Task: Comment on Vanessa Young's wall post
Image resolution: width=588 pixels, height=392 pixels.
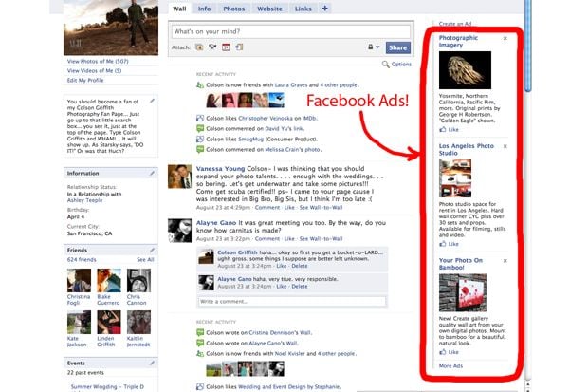Action: click(x=267, y=208)
